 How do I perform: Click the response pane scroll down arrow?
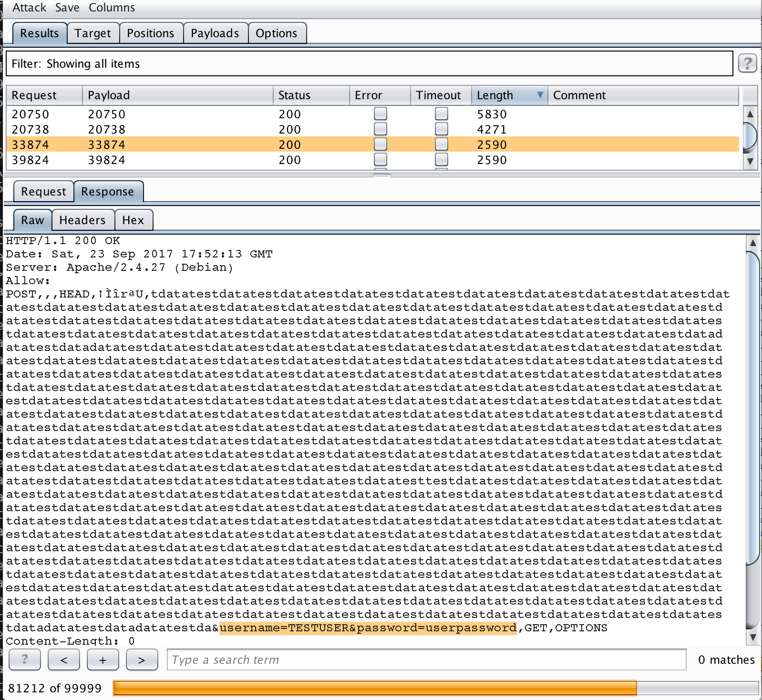(753, 637)
